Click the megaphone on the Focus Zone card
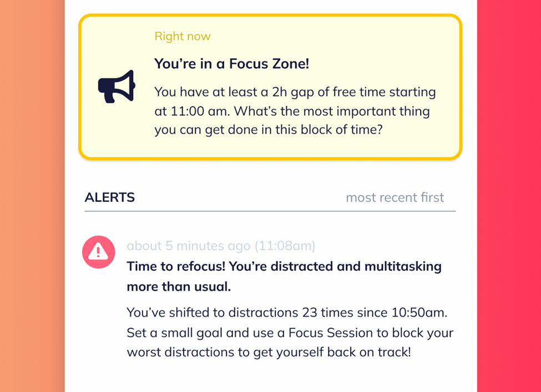Image resolution: width=541 pixels, height=392 pixels. (116, 86)
